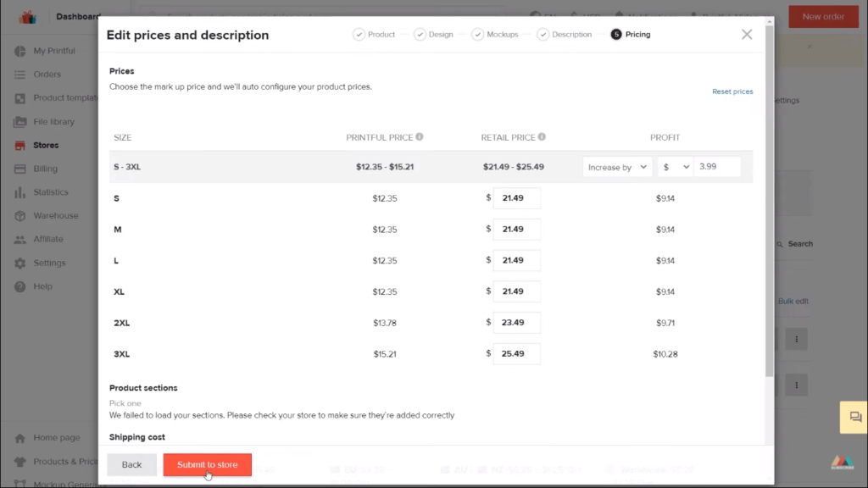Show Printful Price info tooltip icon
This screenshot has width=868, height=488.
coord(420,136)
